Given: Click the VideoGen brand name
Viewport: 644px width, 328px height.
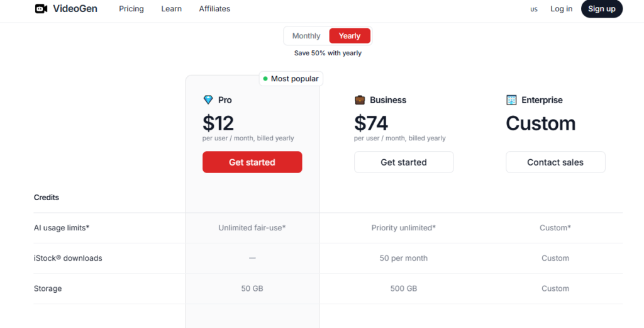Looking at the screenshot, I should tap(75, 9).
